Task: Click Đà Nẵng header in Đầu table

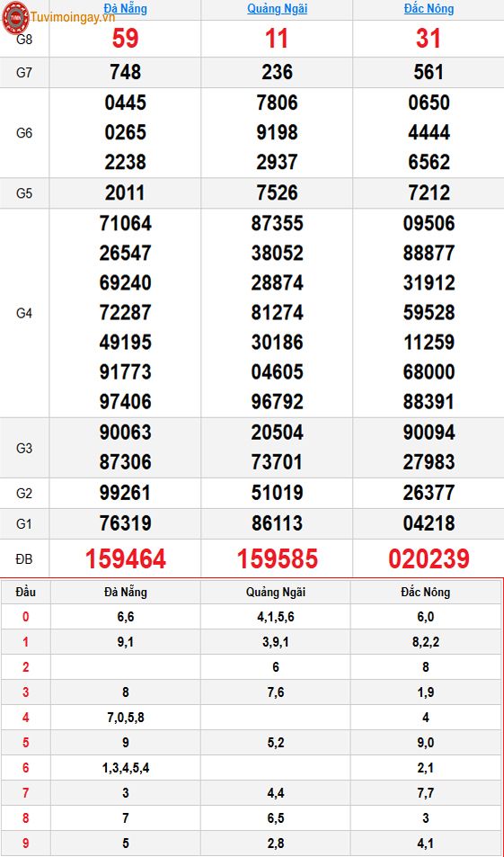Action: point(125,592)
